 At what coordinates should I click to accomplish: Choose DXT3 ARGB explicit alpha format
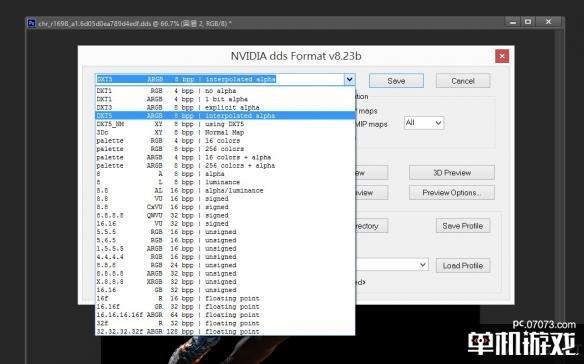225,107
